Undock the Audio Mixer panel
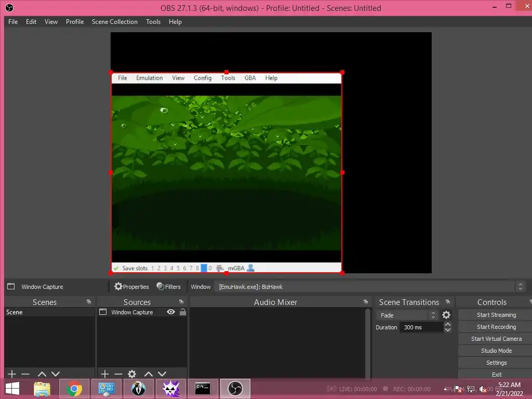Viewport: 532px width, 399px height. 365,302
